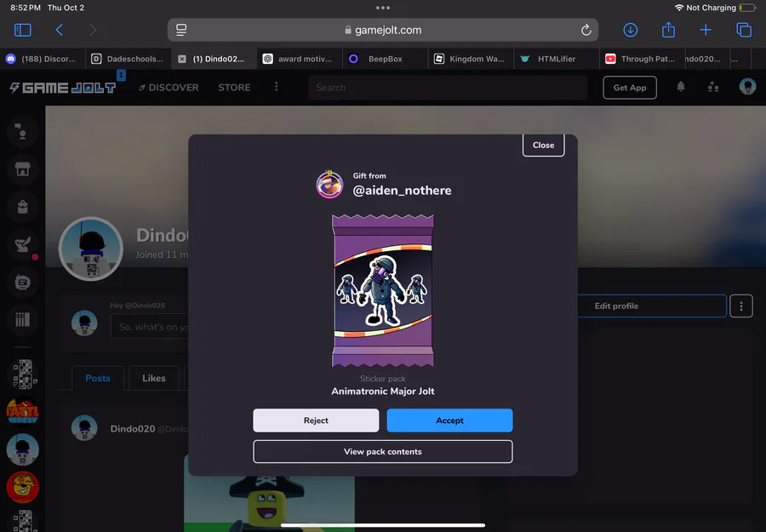Open the account avatar menu

(747, 87)
